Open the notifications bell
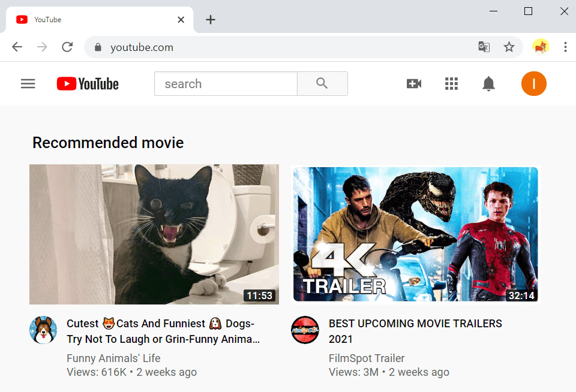The width and height of the screenshot is (576, 392). pyautogui.click(x=488, y=84)
